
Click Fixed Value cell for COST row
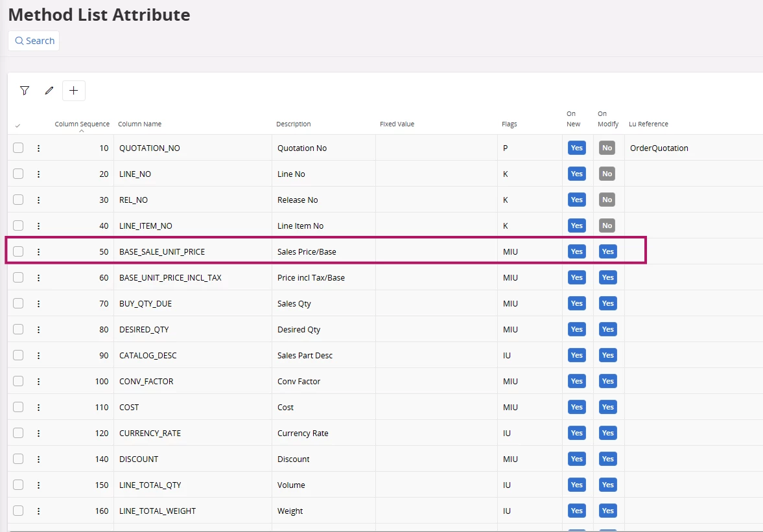pos(436,407)
